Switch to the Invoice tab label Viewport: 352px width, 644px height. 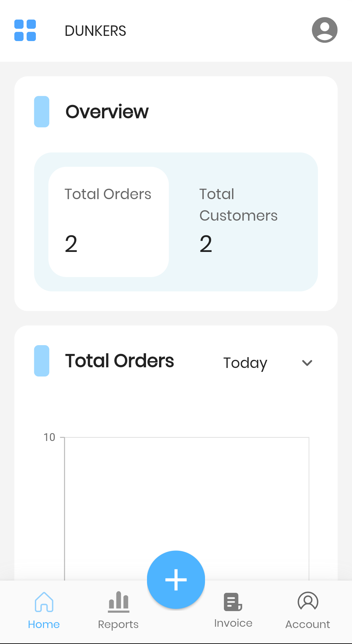click(x=233, y=623)
